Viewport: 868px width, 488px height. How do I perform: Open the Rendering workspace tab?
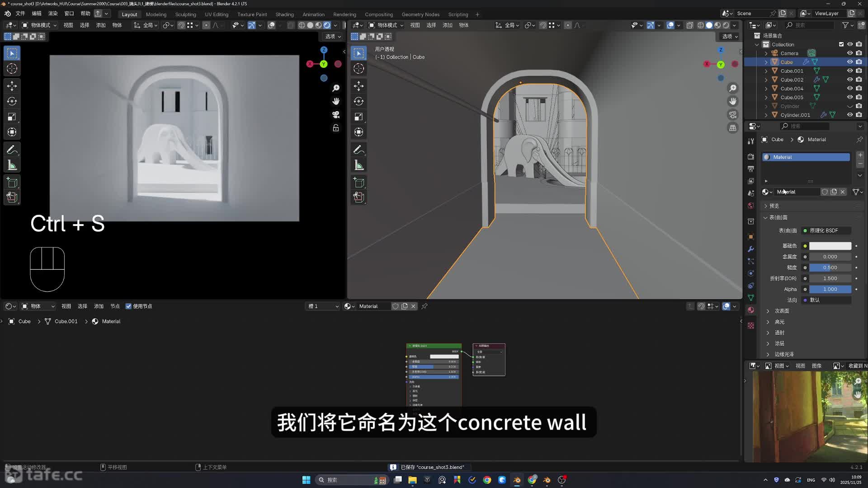pyautogui.click(x=344, y=14)
